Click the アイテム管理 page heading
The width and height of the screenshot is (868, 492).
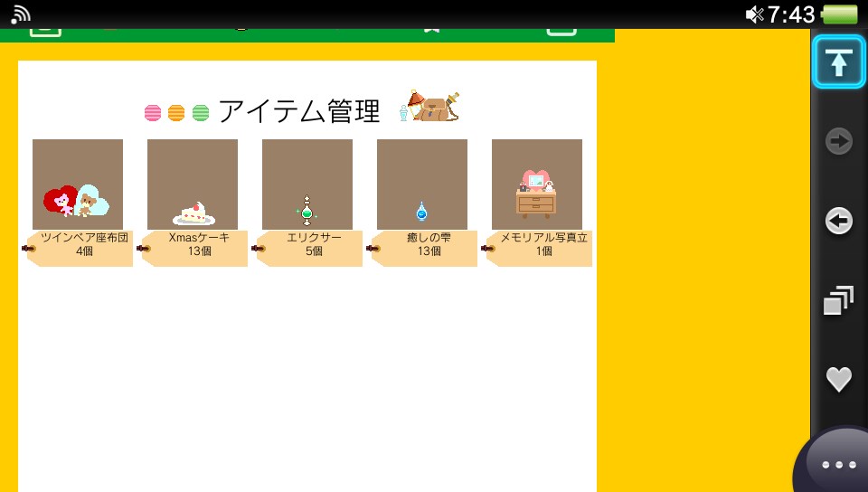[x=299, y=111]
